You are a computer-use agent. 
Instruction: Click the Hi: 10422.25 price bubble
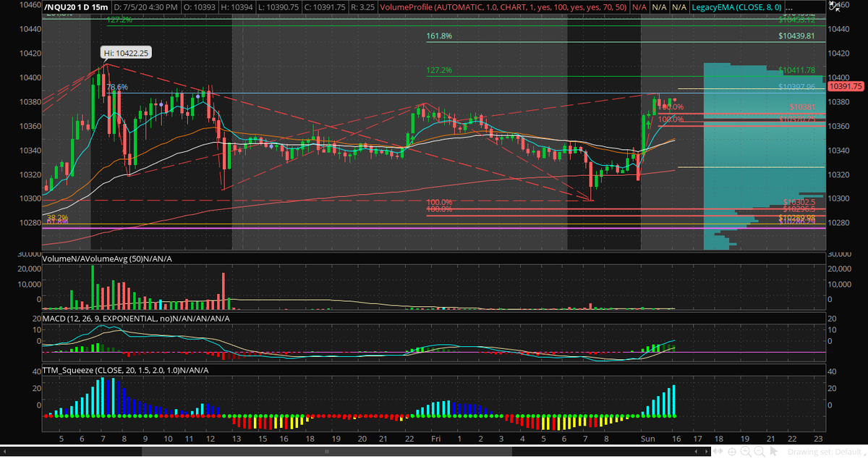point(125,53)
